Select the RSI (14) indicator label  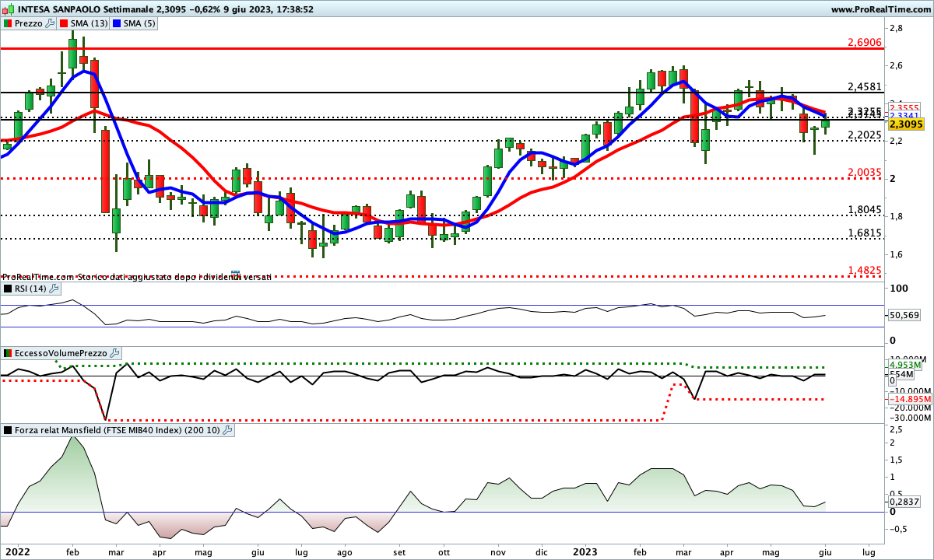pyautogui.click(x=31, y=289)
